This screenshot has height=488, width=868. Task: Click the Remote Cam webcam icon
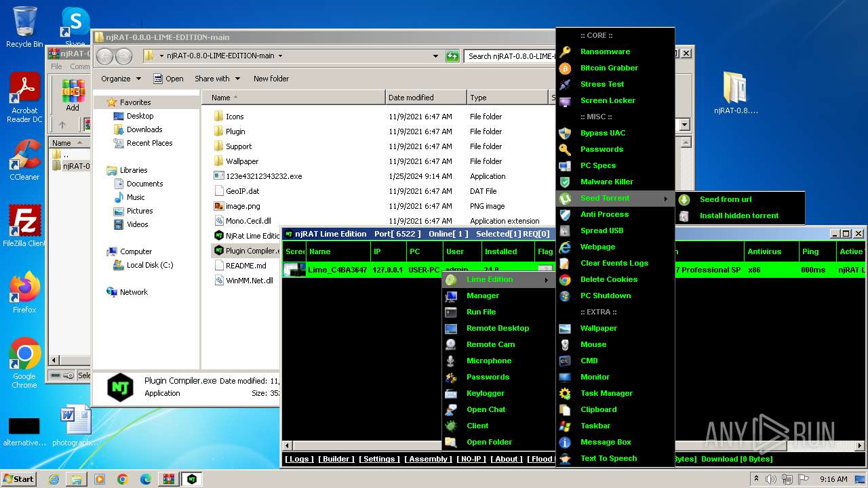pos(451,344)
